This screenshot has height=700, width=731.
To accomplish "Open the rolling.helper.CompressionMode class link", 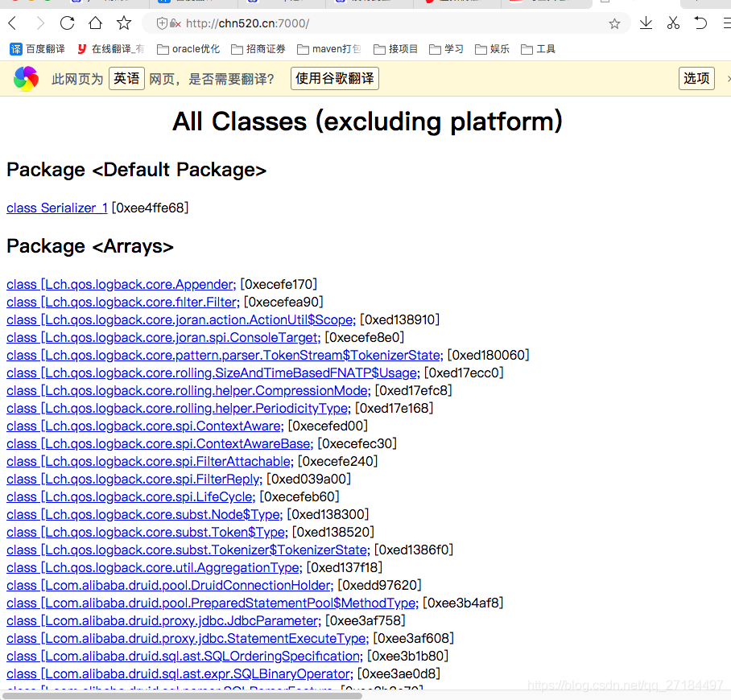I will point(188,390).
